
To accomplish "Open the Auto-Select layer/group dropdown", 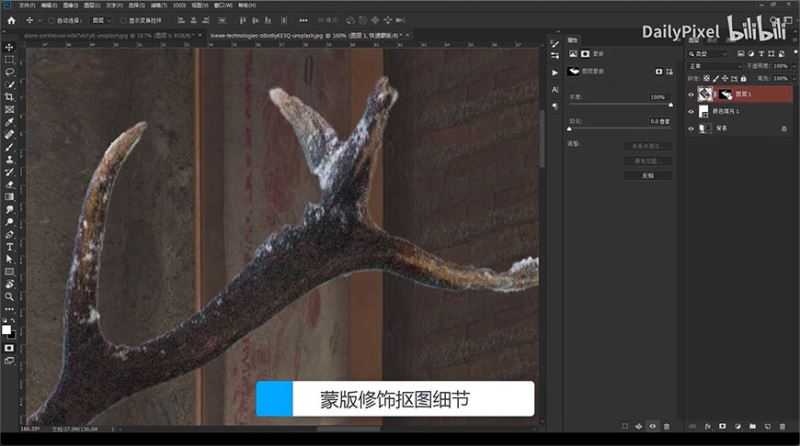I will [99, 19].
